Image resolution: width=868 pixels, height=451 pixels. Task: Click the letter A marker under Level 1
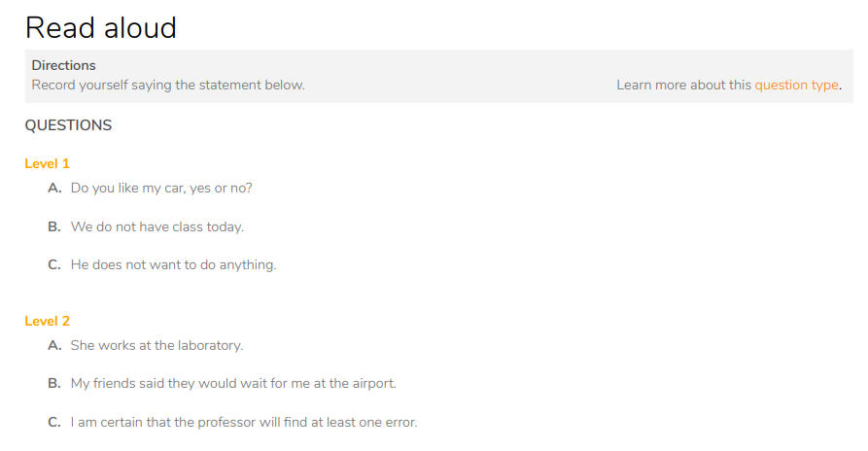(54, 189)
